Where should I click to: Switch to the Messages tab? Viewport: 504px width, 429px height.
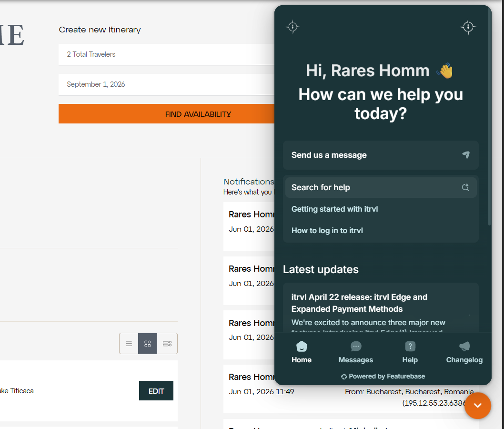[355, 352]
